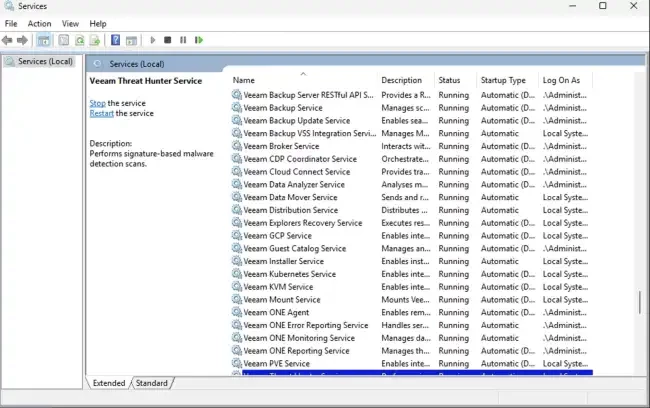
Task: Click the Start Service play icon
Action: click(x=153, y=40)
